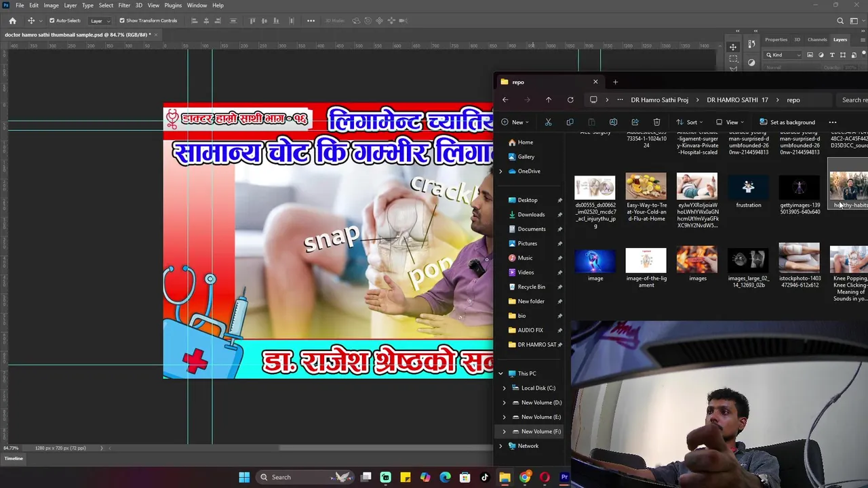The width and height of the screenshot is (868, 488).
Task: Align horizontal centers icon in options bar
Action: pyautogui.click(x=207, y=20)
